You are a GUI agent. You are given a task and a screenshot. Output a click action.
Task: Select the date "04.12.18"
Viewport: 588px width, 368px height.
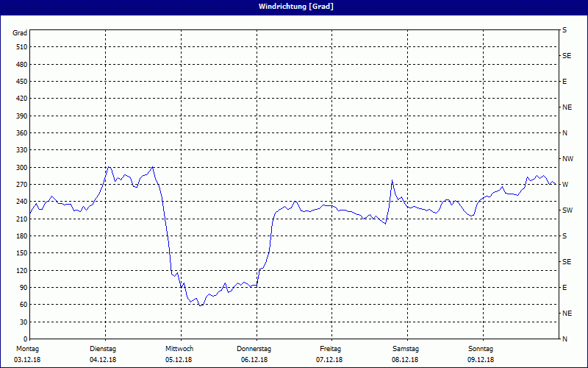(x=103, y=360)
